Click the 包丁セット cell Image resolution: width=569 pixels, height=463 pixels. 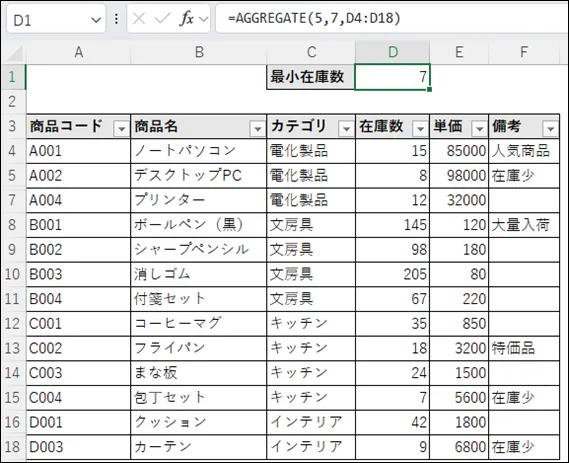pyautogui.click(x=198, y=398)
